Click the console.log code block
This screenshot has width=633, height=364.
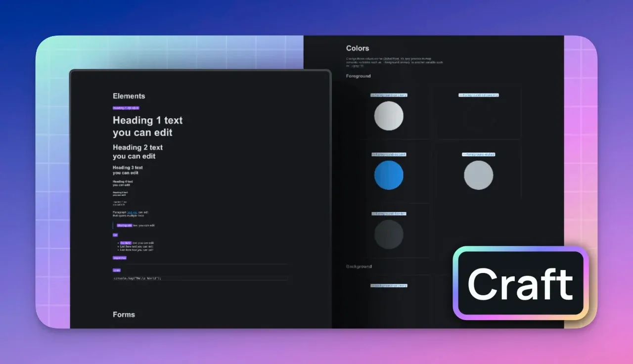click(200, 278)
